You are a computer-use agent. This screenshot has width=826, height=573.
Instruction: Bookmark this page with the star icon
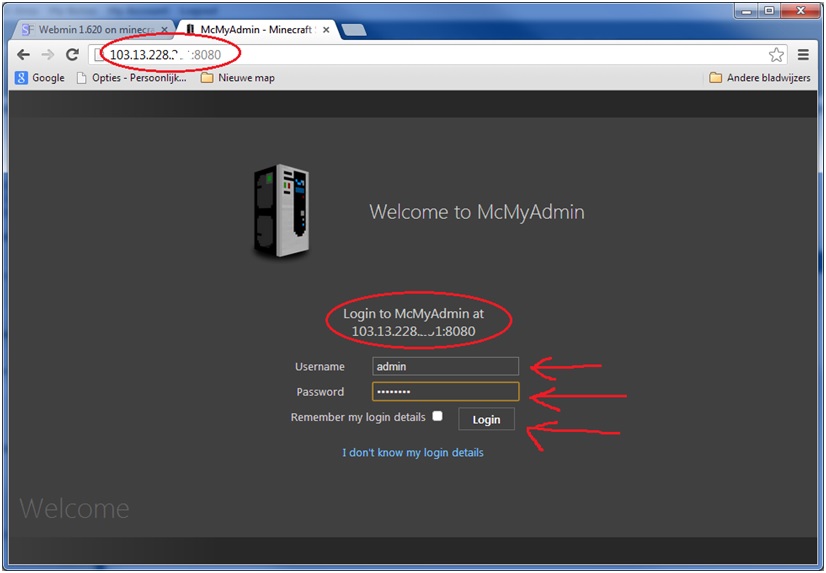(776, 54)
